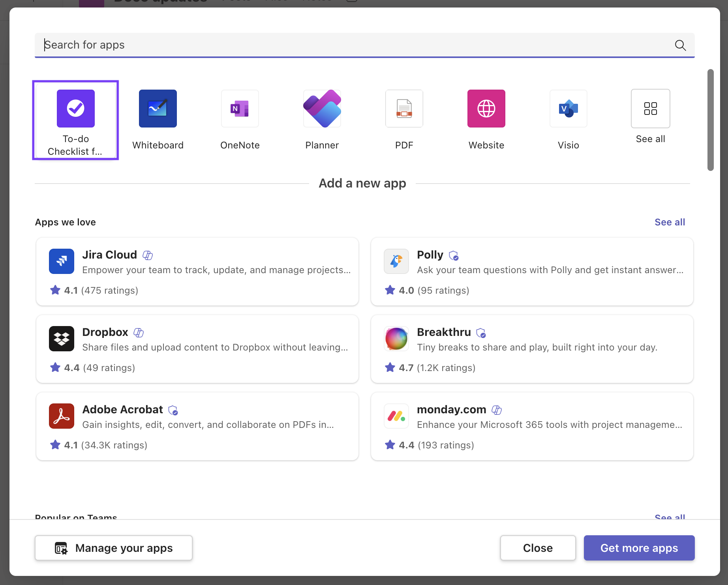Open the Polly app card
The image size is (728, 585).
532,272
